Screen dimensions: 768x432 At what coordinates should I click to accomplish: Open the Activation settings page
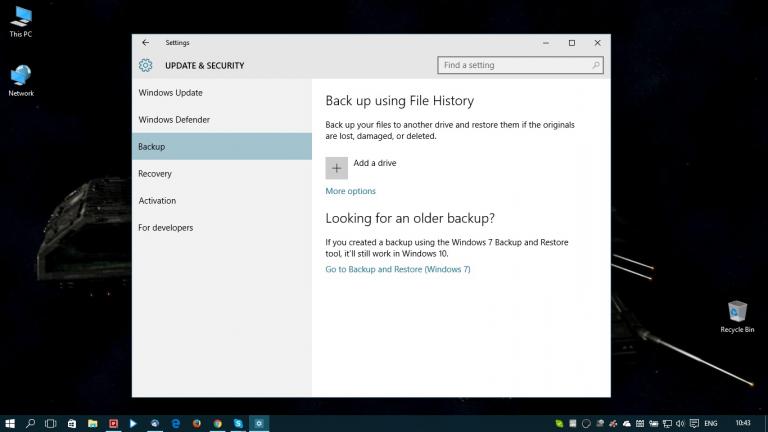pos(157,201)
